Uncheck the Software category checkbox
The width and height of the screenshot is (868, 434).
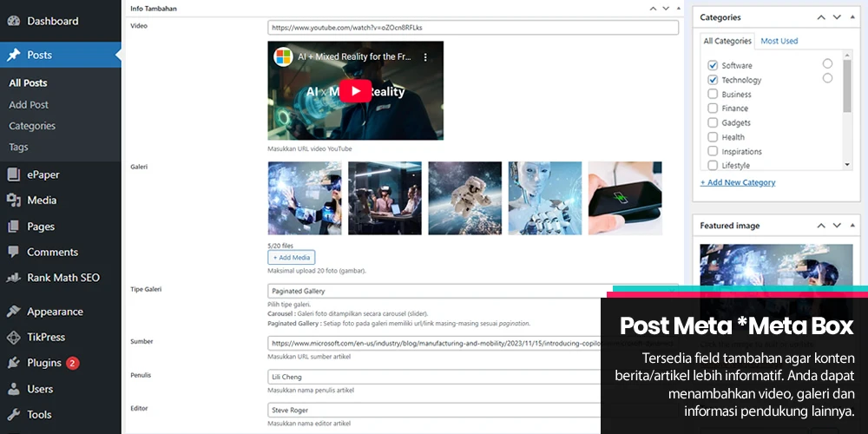713,66
